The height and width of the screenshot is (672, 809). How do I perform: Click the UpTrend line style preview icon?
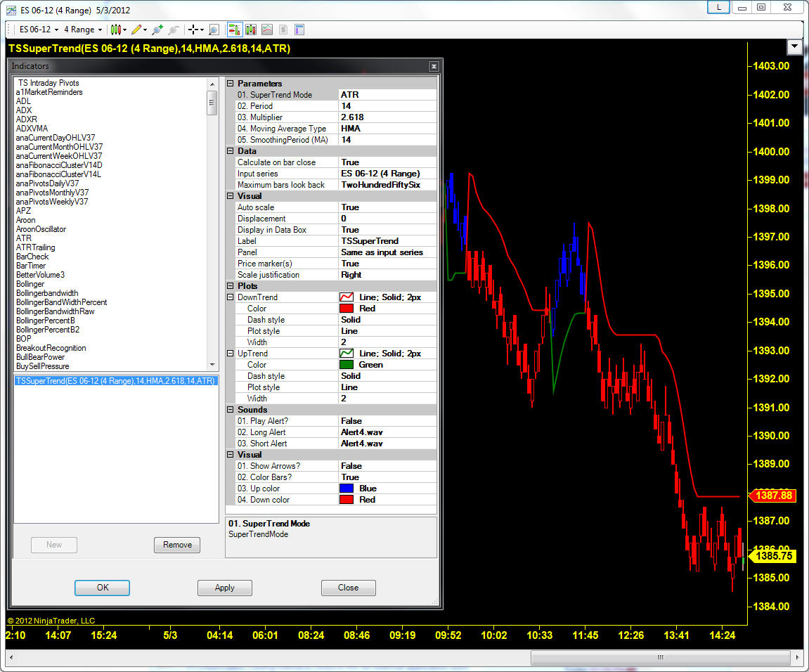click(x=347, y=354)
